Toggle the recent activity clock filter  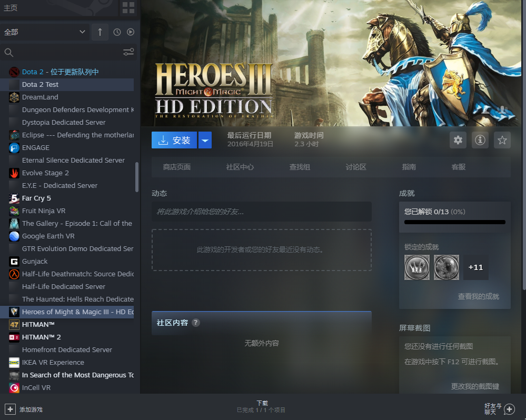117,32
